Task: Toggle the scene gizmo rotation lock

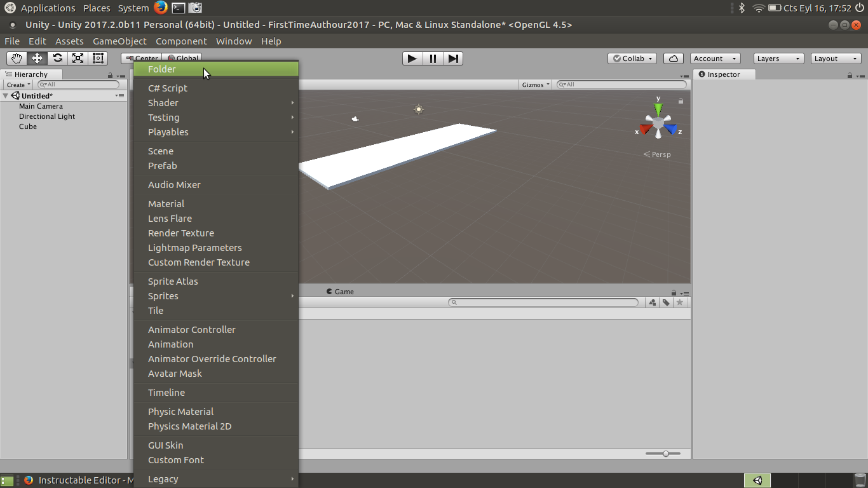Action: coord(681,100)
